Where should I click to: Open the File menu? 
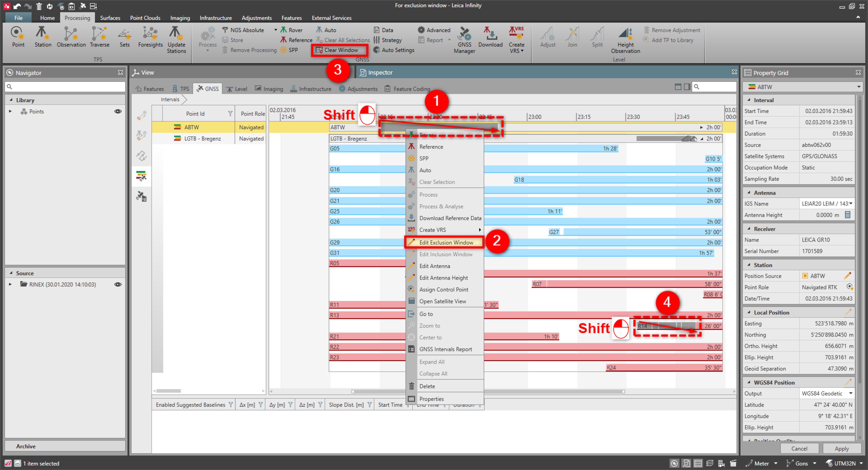point(18,18)
